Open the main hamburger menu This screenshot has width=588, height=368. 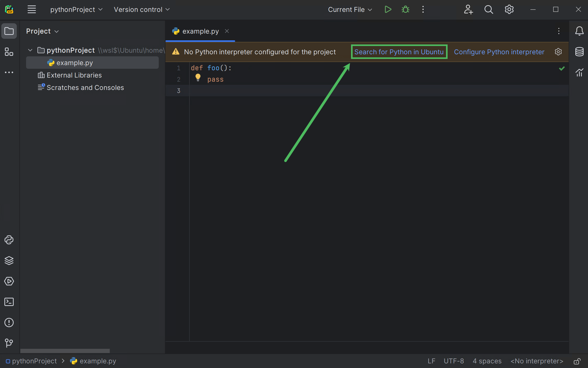(31, 9)
